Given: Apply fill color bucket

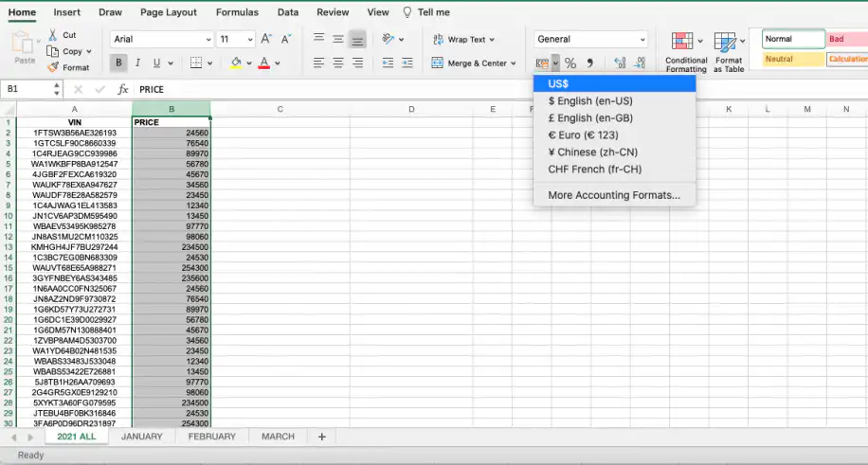Looking at the screenshot, I should (236, 63).
